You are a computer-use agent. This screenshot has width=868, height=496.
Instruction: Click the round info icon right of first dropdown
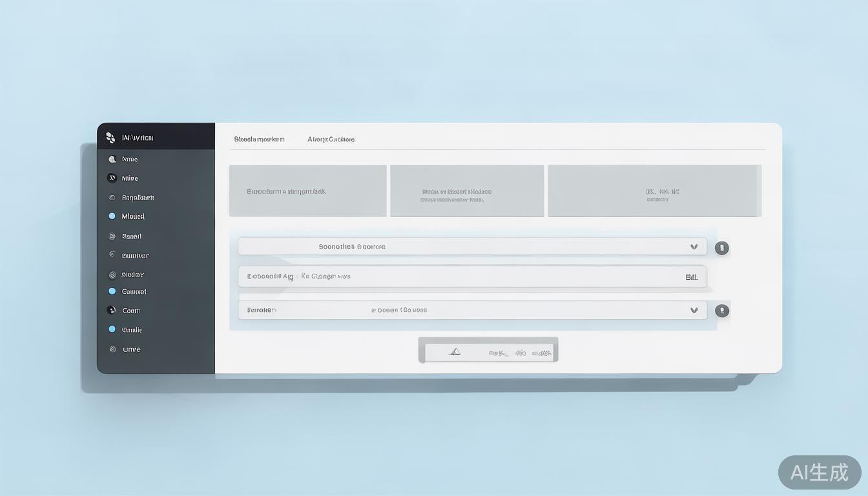[722, 247]
